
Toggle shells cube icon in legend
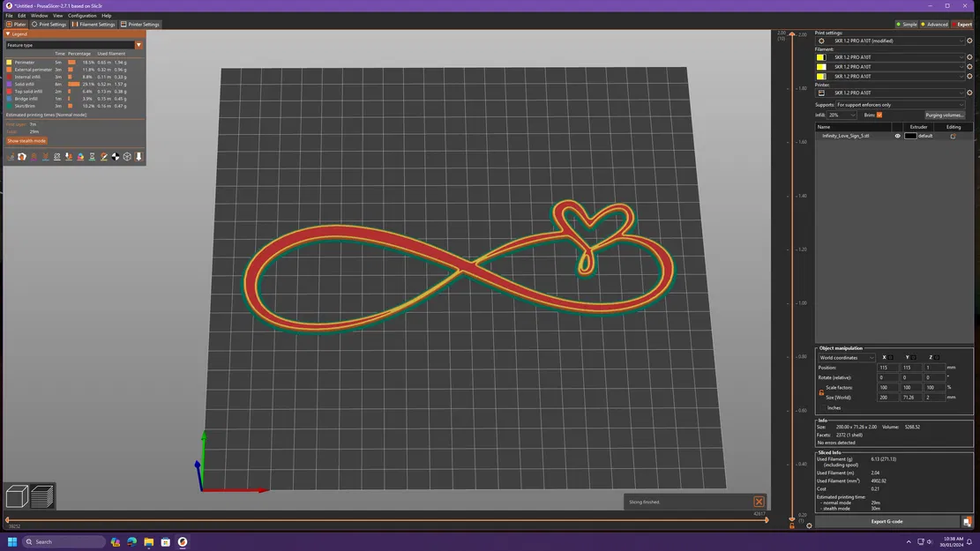point(127,157)
